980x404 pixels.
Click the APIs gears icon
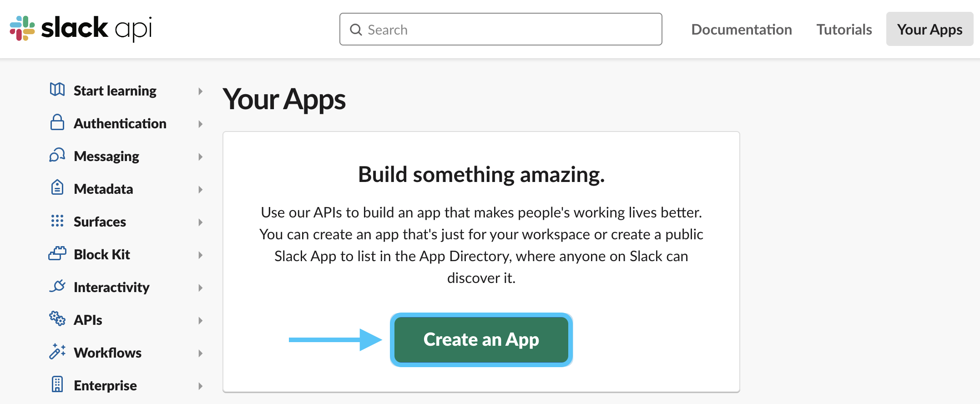57,318
